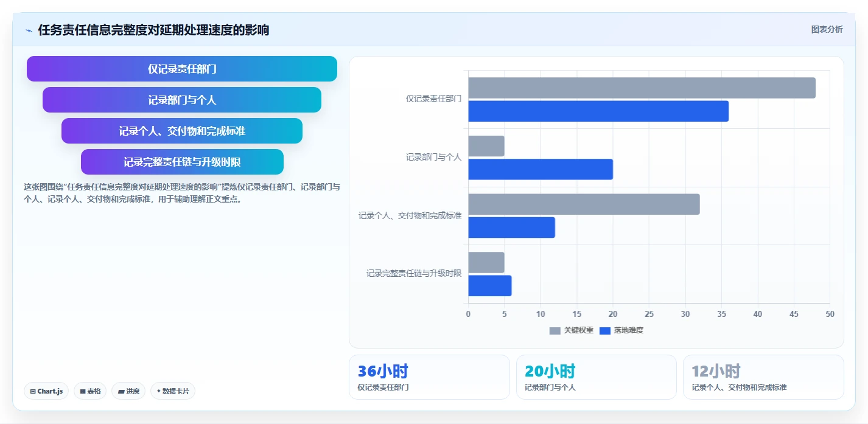Click the x-axis value 50
Viewport: 868px width, 424px height.
point(830,314)
